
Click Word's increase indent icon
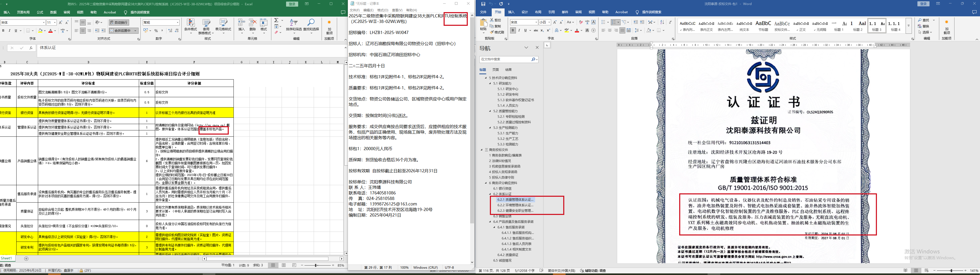(x=642, y=22)
